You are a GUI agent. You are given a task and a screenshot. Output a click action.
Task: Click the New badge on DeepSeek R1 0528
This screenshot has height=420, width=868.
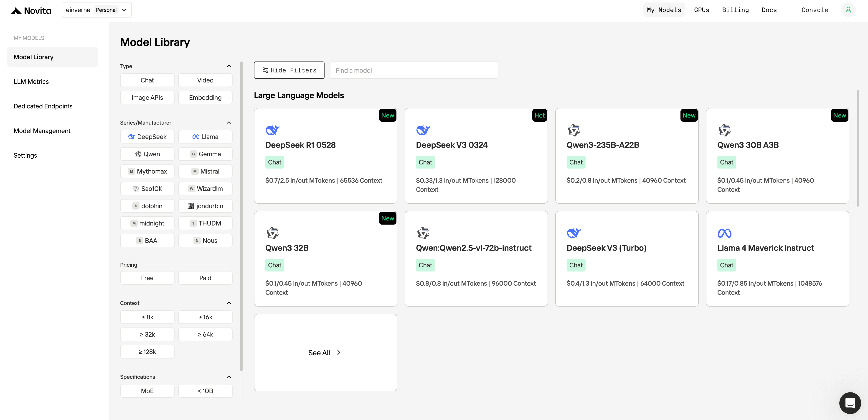click(388, 115)
